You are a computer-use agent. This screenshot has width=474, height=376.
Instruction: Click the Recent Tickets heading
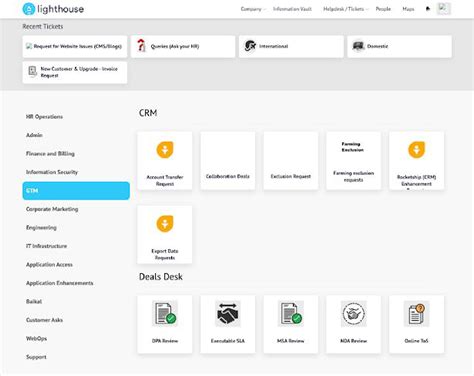click(43, 26)
